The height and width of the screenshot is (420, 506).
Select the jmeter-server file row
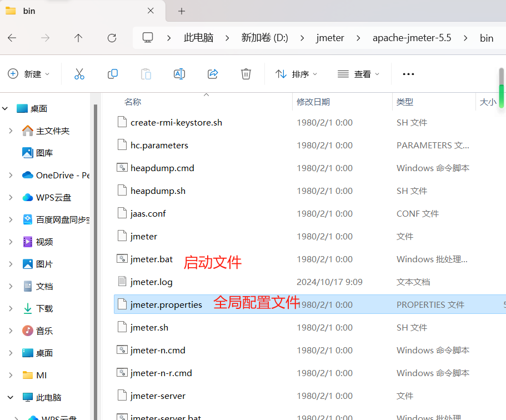click(310, 396)
